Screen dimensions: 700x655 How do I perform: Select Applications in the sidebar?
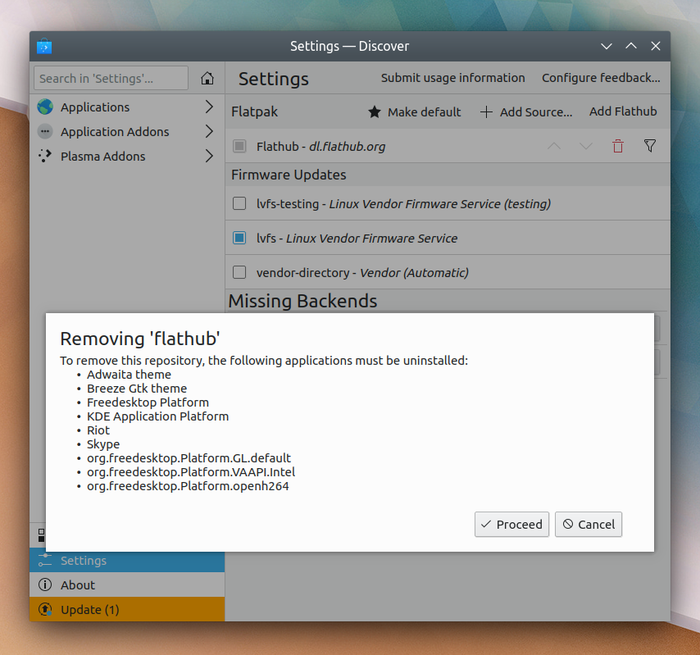127,107
